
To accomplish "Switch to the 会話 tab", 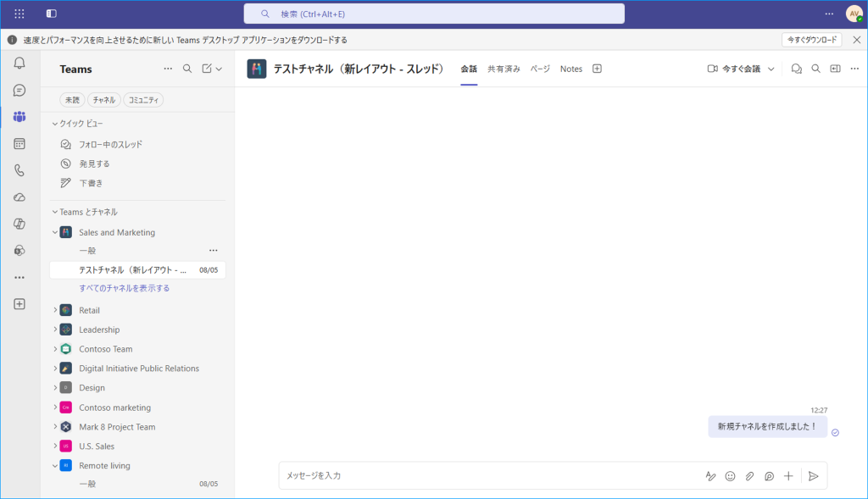I will tap(469, 69).
